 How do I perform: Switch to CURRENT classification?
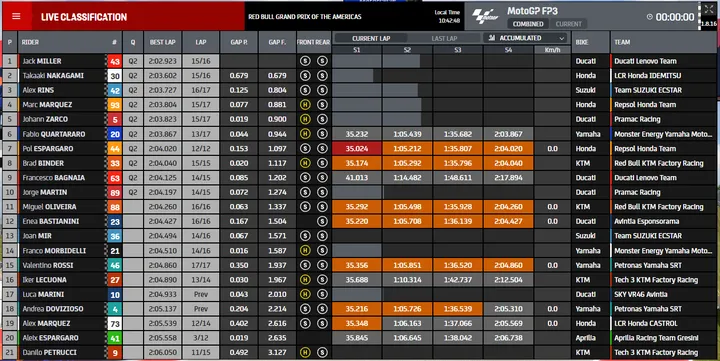tap(568, 24)
